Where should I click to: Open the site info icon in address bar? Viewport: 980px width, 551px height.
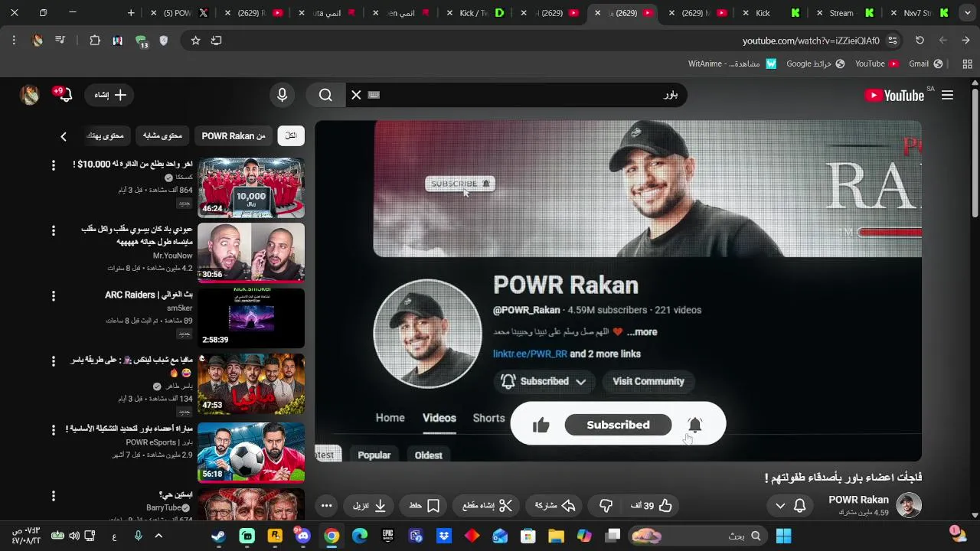[x=893, y=41]
